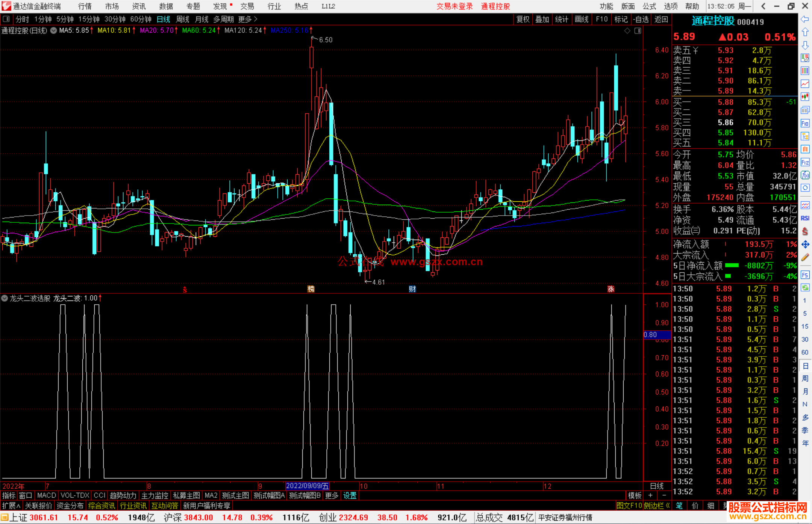
Task: Expand the 扩展 bottom panel
Action: pos(11,506)
